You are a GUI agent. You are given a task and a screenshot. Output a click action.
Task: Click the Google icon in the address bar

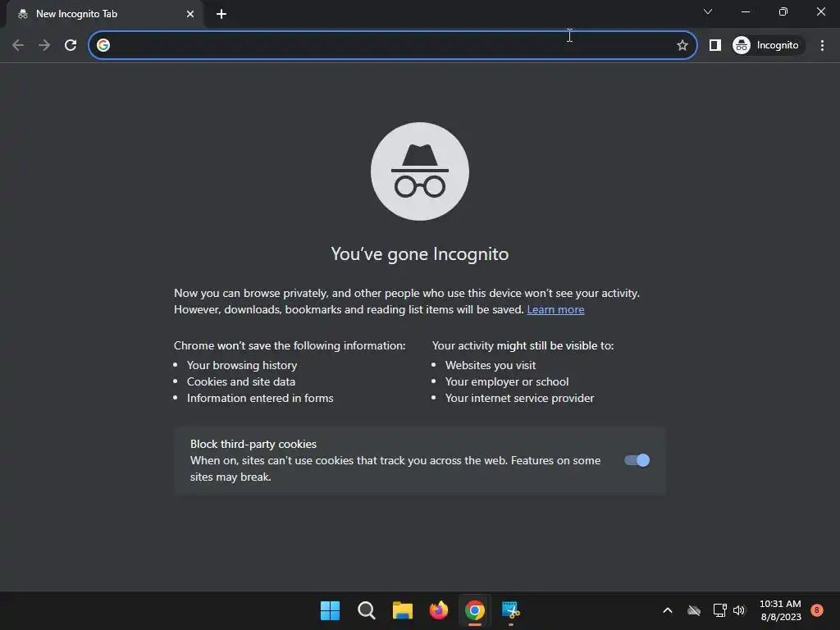pyautogui.click(x=103, y=45)
